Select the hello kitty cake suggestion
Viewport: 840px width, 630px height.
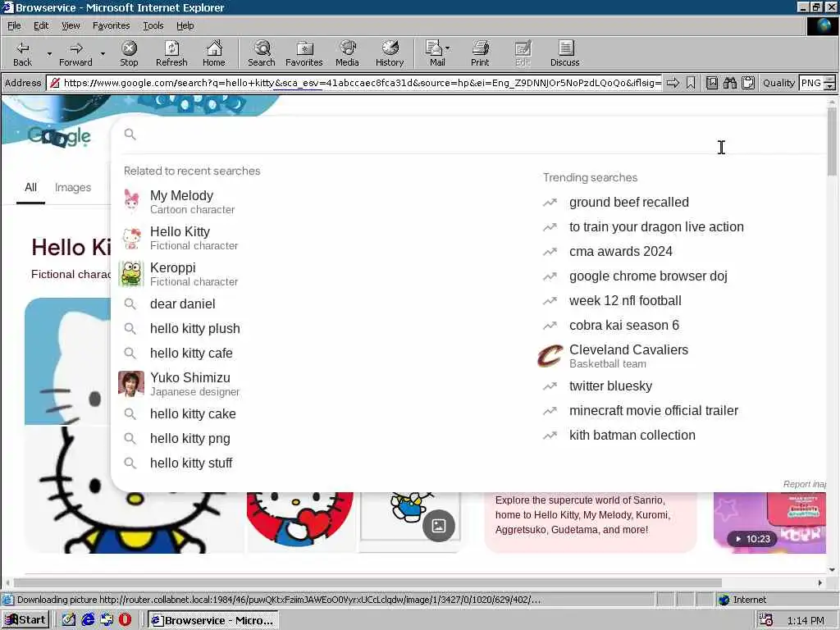pos(322,413)
